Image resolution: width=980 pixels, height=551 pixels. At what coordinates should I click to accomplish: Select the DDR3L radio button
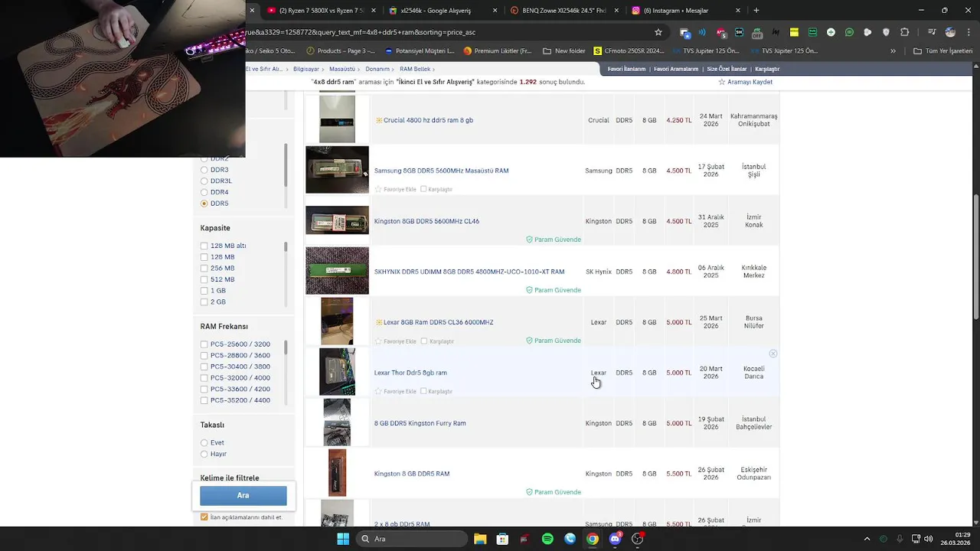pos(204,181)
